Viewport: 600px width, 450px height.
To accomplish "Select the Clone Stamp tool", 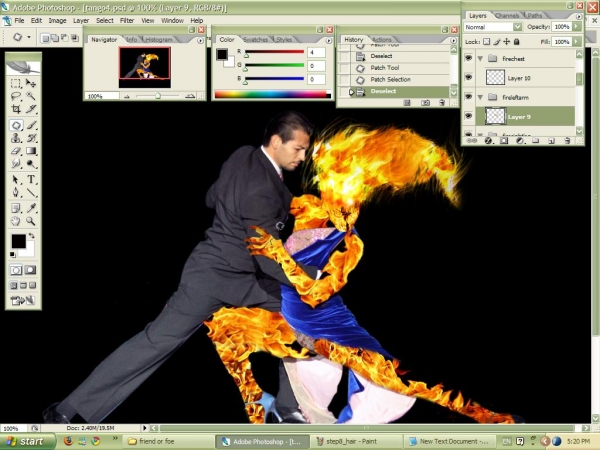I will tap(16, 138).
